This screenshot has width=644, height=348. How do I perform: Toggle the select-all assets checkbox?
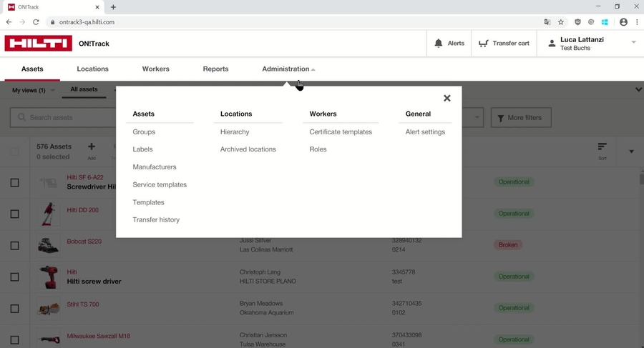coord(14,151)
